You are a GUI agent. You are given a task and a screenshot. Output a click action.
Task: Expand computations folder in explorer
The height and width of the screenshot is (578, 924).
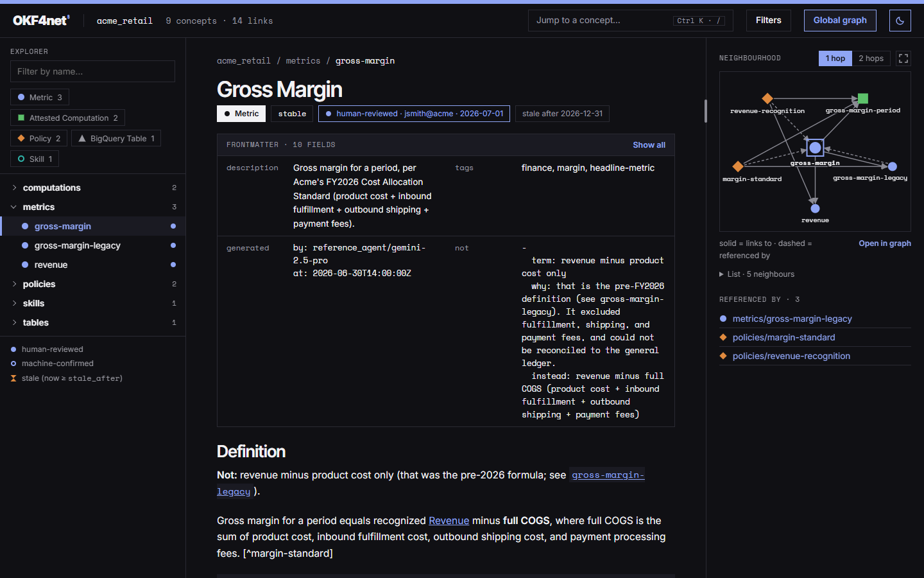(x=92, y=188)
